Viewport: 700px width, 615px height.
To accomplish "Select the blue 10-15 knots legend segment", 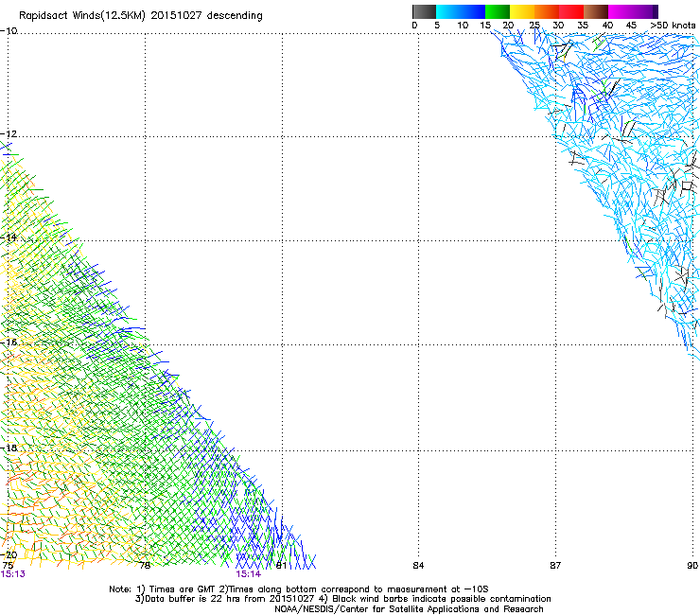I will [x=473, y=11].
